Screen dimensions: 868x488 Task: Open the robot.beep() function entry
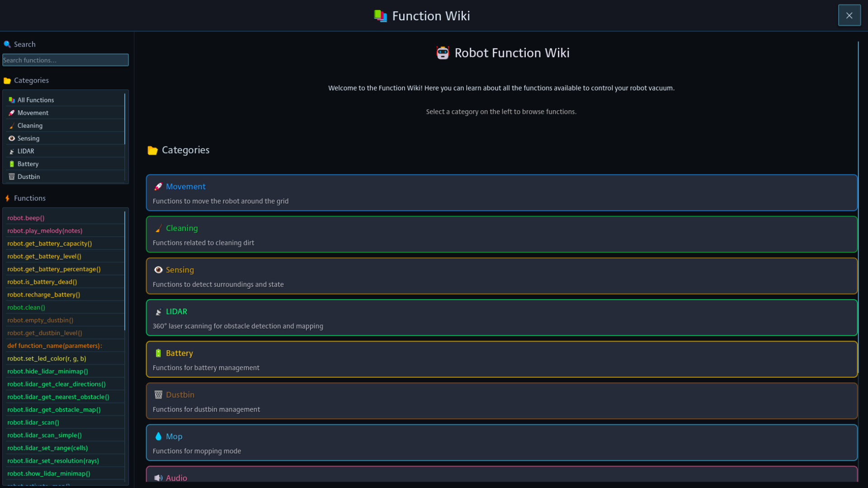26,218
